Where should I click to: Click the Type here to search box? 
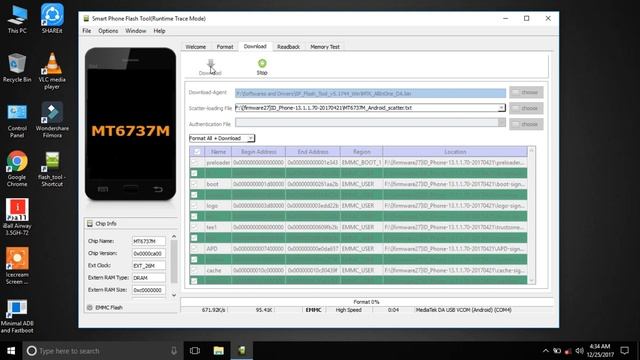click(102, 351)
